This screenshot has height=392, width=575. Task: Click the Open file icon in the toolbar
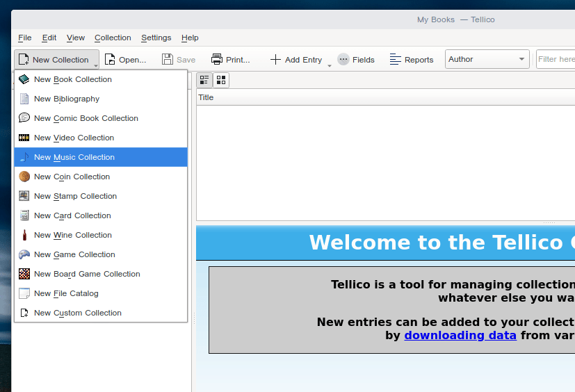tap(110, 59)
